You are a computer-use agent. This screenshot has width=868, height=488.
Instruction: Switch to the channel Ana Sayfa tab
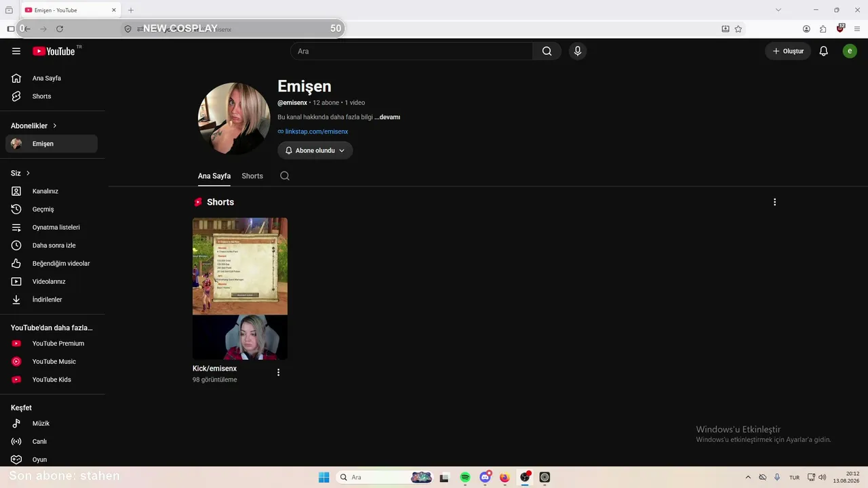pyautogui.click(x=214, y=176)
